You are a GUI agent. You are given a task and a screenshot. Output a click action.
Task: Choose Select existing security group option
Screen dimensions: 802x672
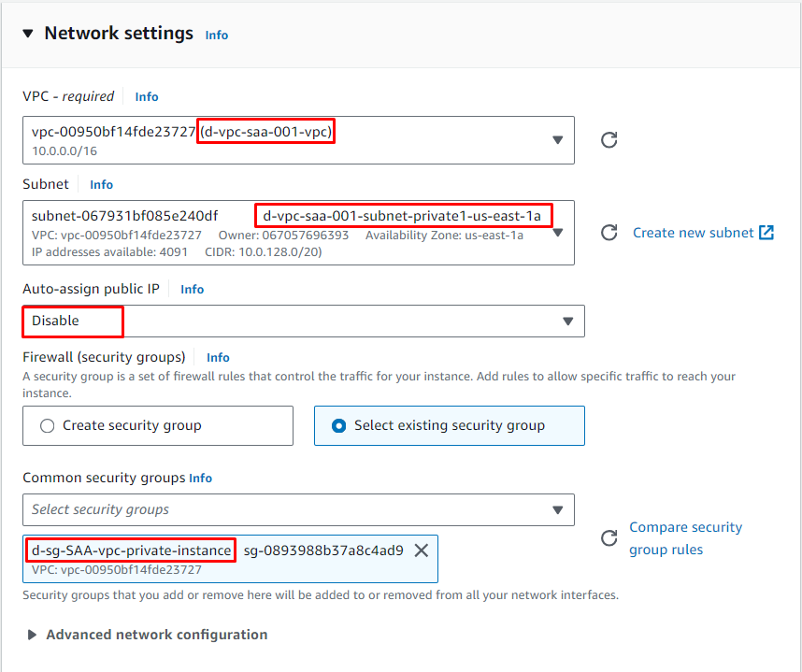(x=339, y=425)
